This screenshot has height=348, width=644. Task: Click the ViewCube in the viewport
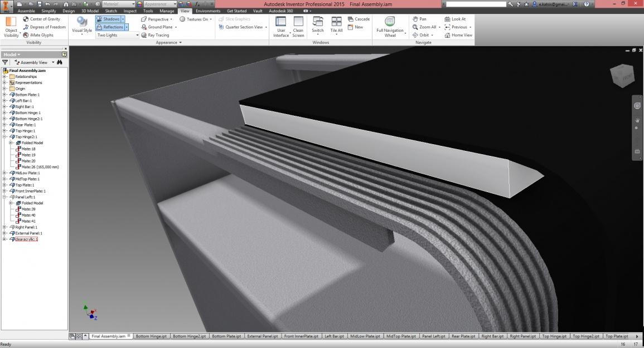click(x=622, y=77)
